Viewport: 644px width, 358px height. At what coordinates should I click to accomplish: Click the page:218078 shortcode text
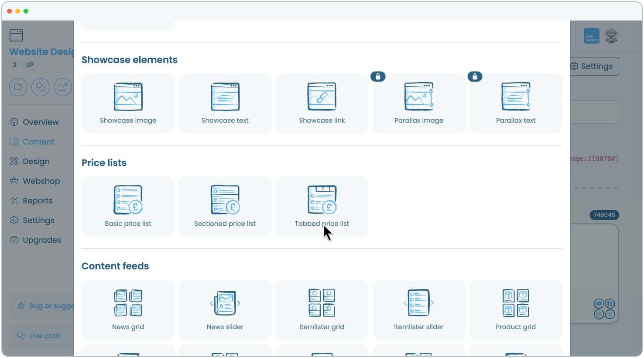pos(594,158)
